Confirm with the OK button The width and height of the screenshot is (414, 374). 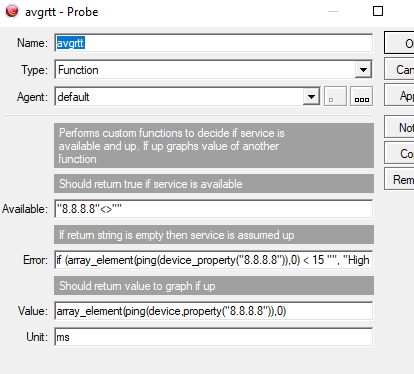click(x=399, y=43)
